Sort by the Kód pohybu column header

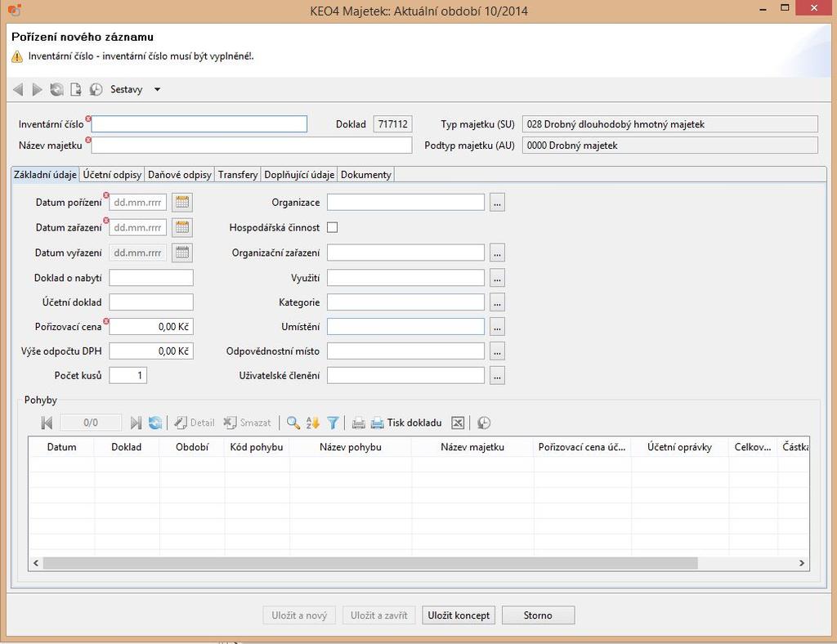point(257,447)
